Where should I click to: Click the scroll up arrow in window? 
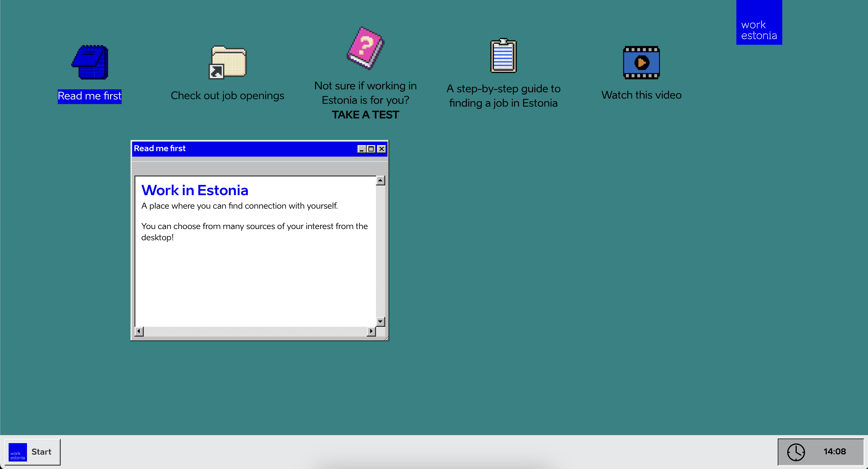tap(381, 180)
